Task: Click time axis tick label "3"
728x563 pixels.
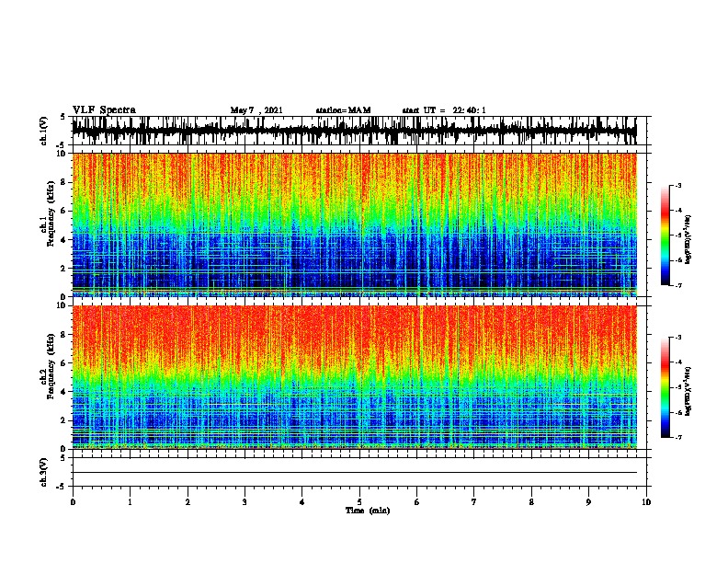Action: (245, 502)
